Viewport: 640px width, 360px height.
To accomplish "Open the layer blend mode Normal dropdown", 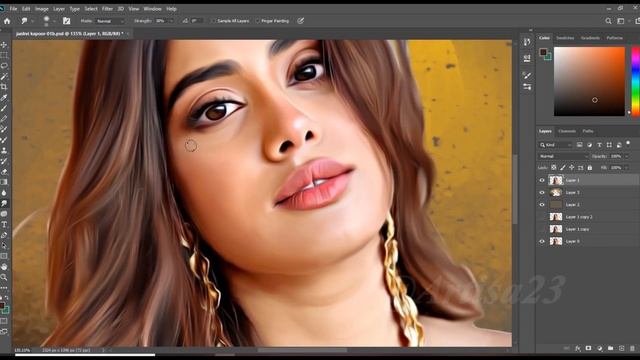I will tap(563, 156).
